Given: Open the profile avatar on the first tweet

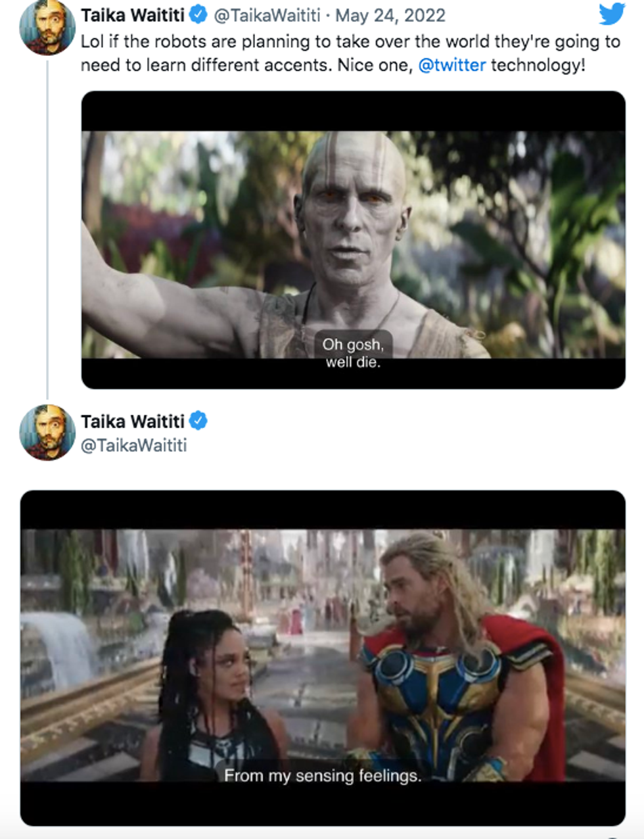Looking at the screenshot, I should 47,28.
